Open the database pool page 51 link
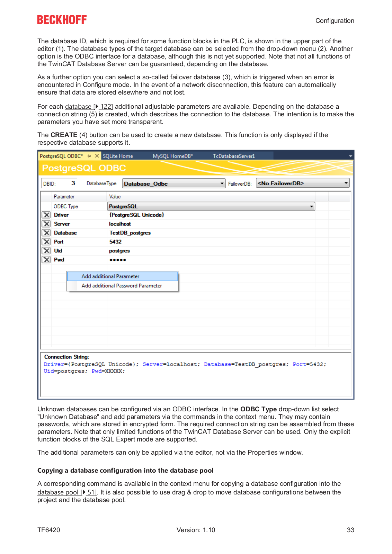Screen dimensions: 392x554 pos(67,492)
